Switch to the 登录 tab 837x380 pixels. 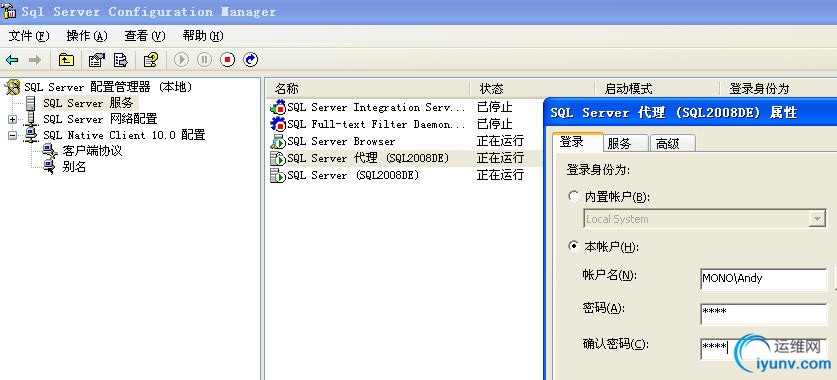point(577,142)
